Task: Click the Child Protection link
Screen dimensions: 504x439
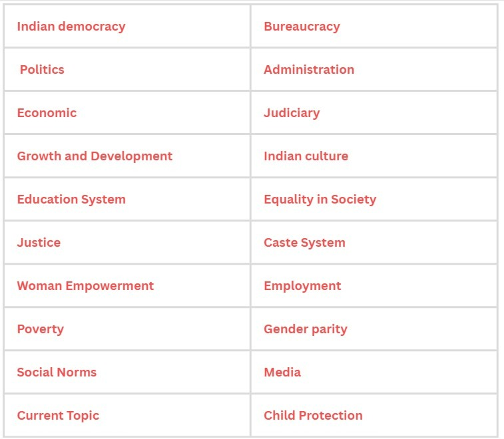Action: click(x=313, y=416)
